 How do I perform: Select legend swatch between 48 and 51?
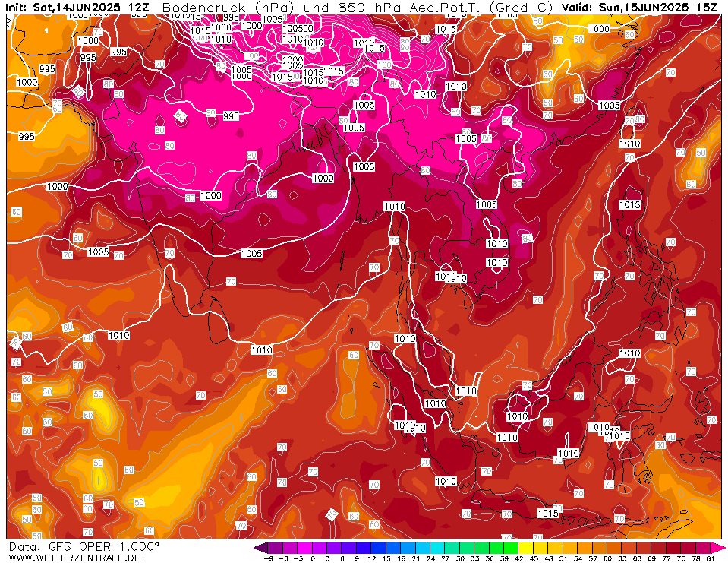click(555, 548)
